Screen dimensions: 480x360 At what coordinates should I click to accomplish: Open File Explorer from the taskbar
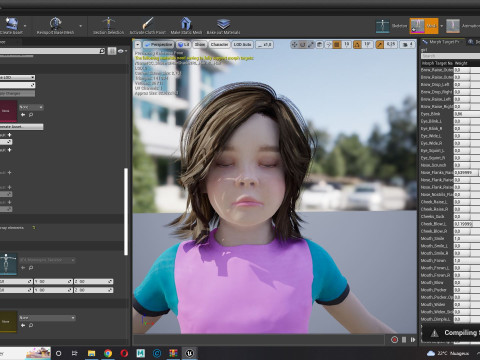click(x=91, y=353)
